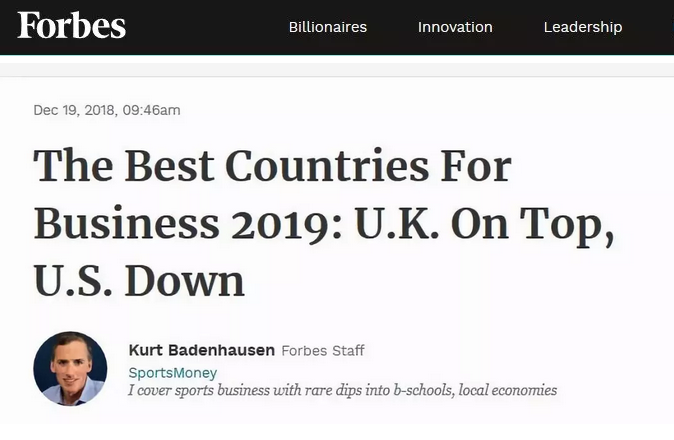Click the SportsMoney link

pos(172,372)
